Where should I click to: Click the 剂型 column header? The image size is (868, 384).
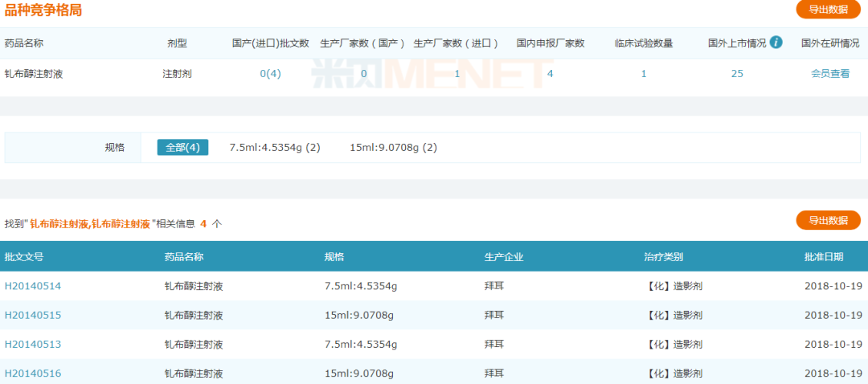177,43
